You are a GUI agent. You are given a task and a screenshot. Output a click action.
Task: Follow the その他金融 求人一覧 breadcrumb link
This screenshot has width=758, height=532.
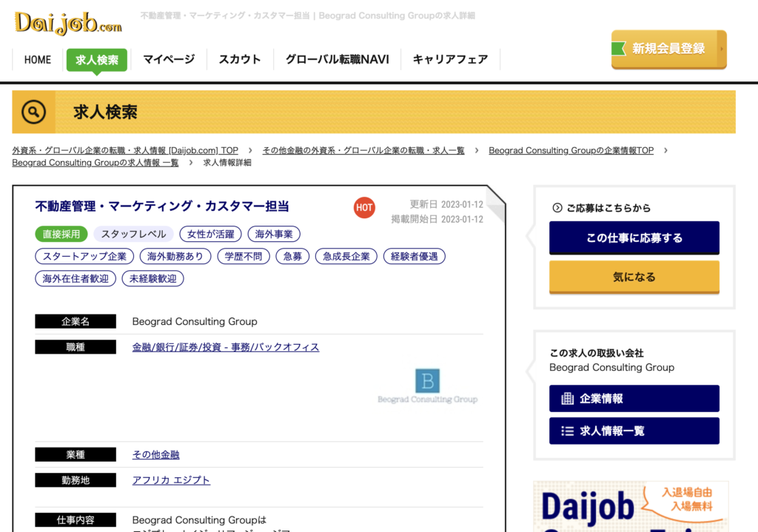363,150
